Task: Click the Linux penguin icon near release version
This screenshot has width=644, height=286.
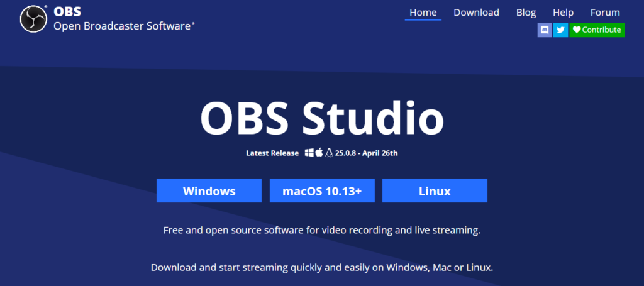Action: [x=328, y=153]
